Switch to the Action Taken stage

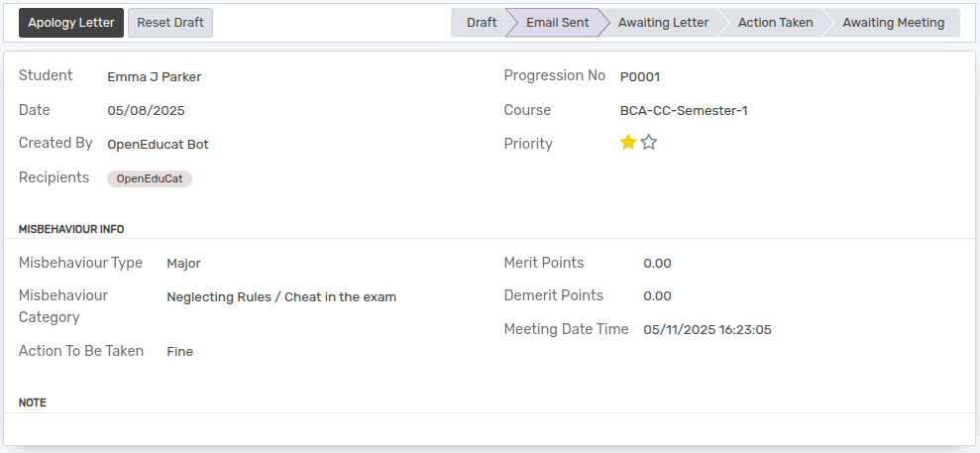[775, 23]
